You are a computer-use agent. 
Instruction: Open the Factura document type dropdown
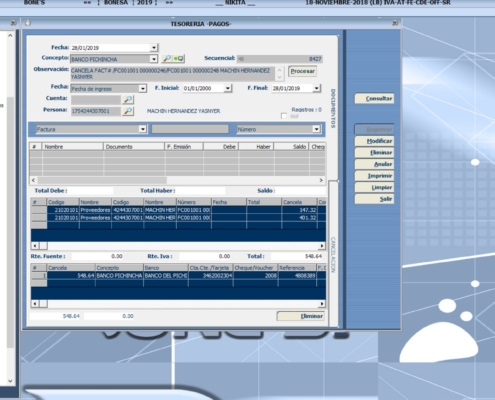pos(142,129)
